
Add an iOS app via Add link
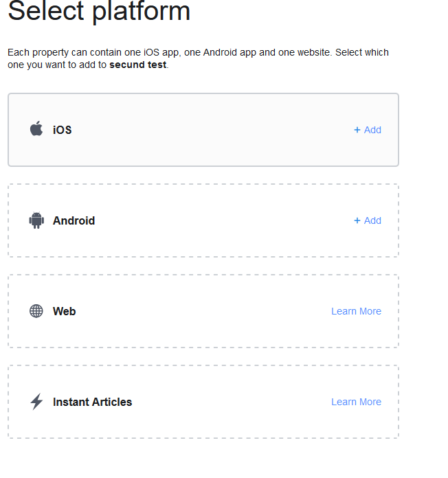pyautogui.click(x=368, y=130)
